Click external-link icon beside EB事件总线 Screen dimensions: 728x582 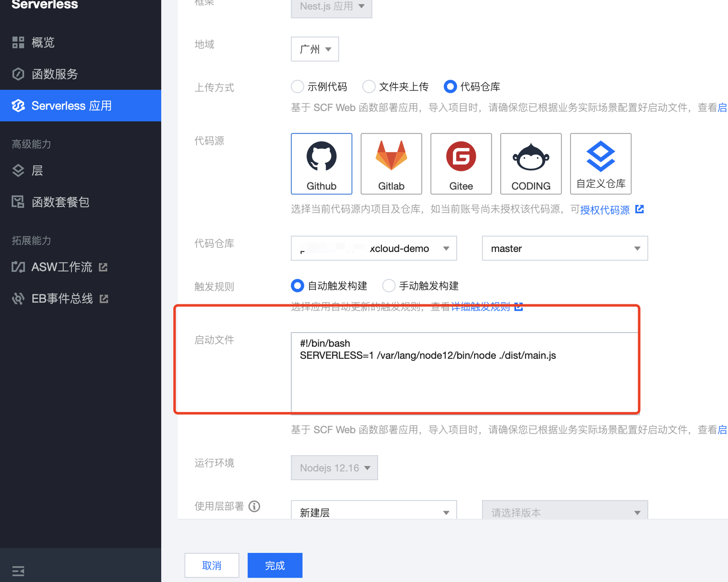104,299
